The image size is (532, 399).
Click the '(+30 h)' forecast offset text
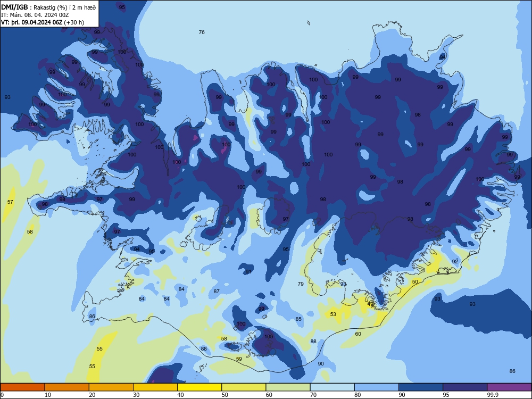(x=74, y=22)
